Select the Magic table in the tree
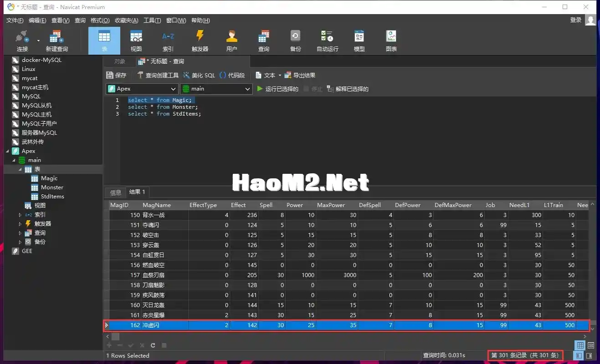The image size is (600, 364). pos(49,178)
